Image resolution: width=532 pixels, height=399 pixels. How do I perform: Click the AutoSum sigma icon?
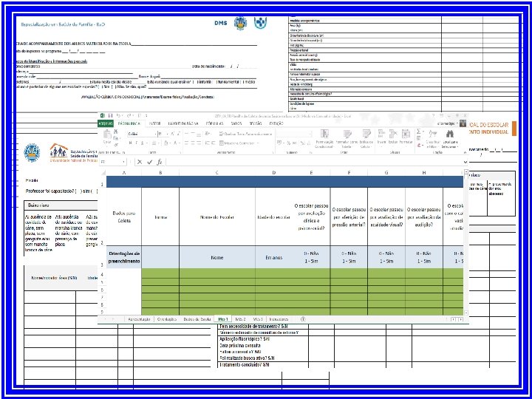418,132
